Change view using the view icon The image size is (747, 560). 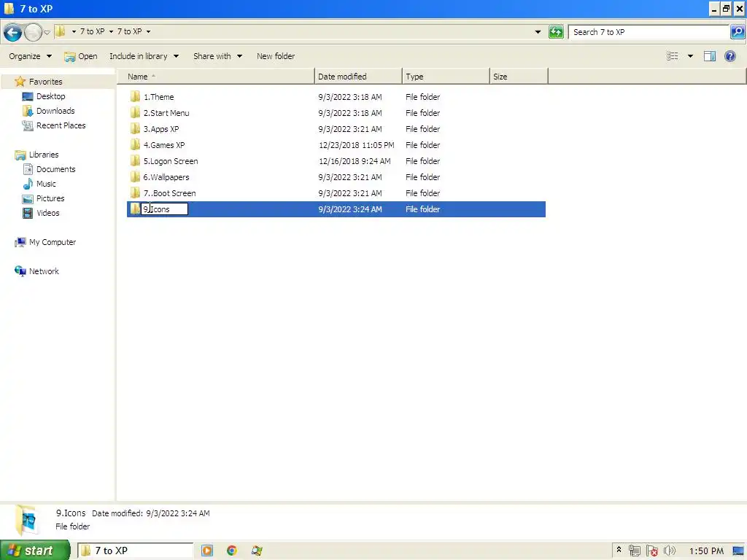tap(672, 56)
